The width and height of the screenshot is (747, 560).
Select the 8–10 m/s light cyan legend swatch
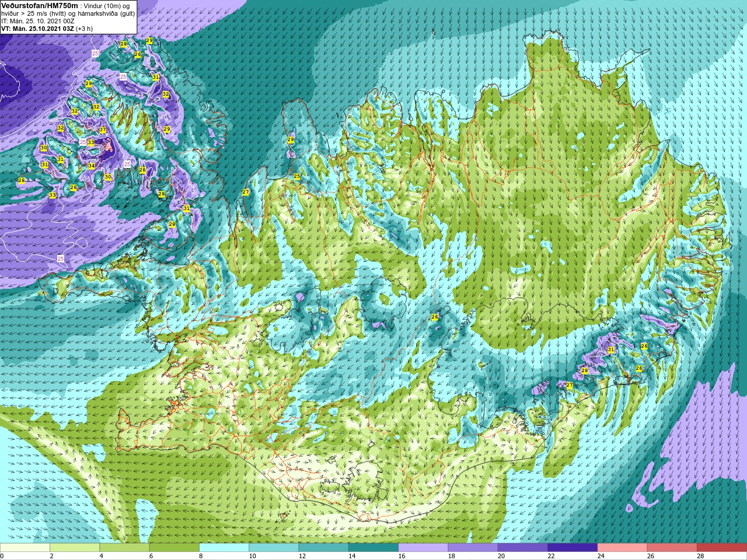click(224, 548)
